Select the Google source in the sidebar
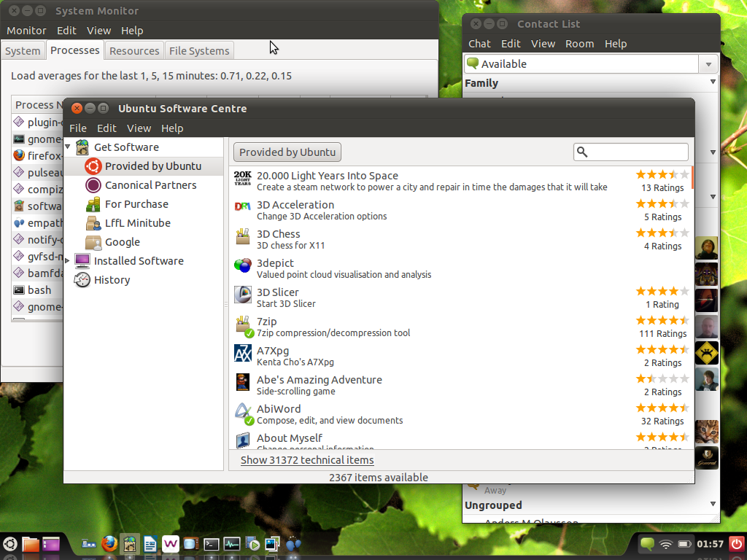Screen dimensions: 747x560 tap(143, 242)
